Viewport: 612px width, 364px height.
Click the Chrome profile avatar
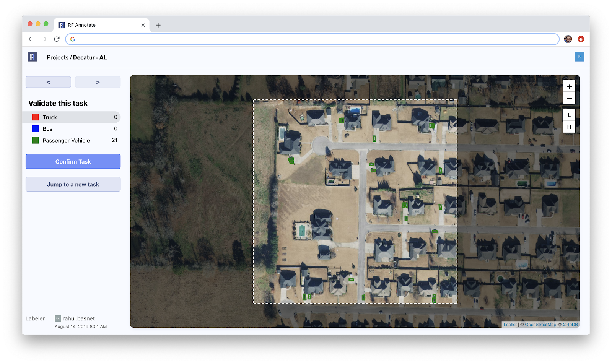[568, 39]
